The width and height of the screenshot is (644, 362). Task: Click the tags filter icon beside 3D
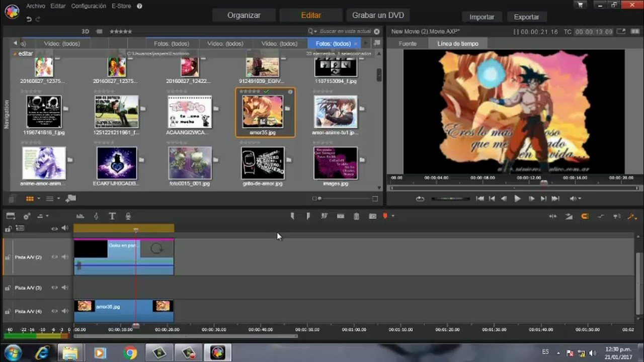click(x=99, y=31)
